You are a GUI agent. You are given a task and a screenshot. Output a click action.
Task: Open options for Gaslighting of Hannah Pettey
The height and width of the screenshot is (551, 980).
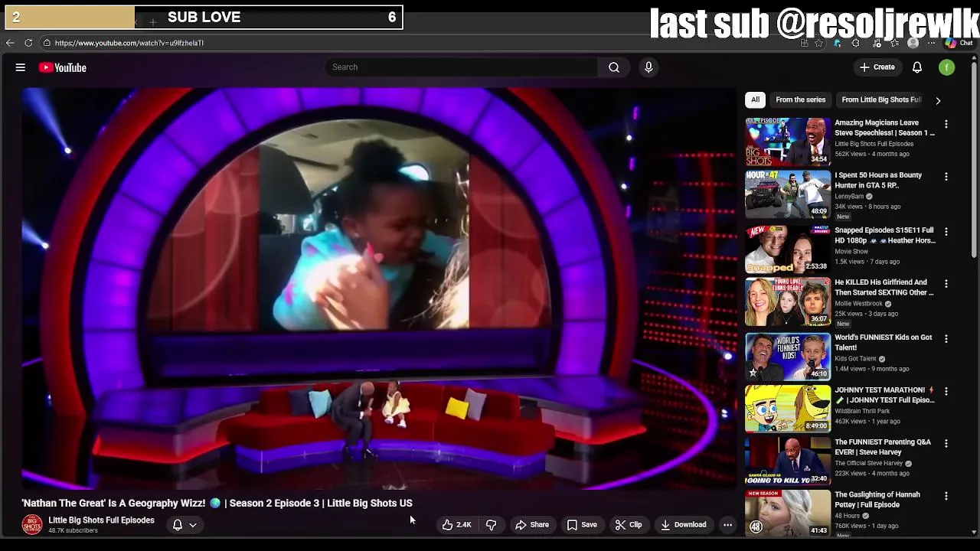(946, 496)
